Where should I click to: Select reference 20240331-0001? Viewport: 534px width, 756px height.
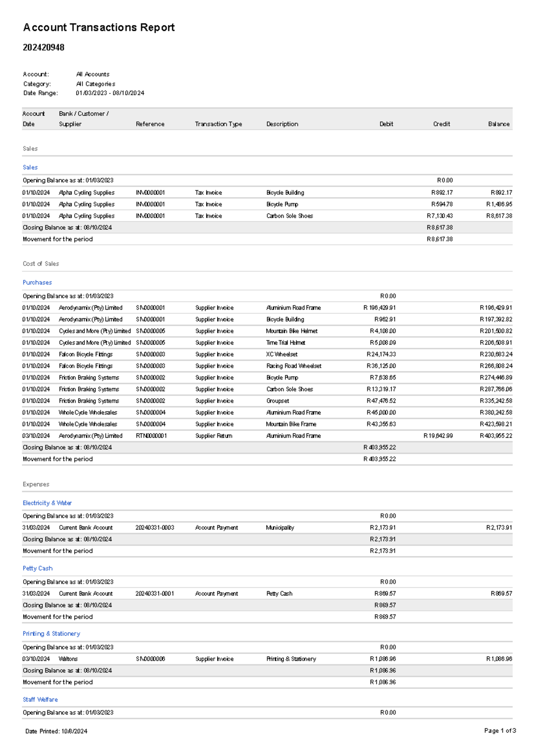(x=155, y=593)
